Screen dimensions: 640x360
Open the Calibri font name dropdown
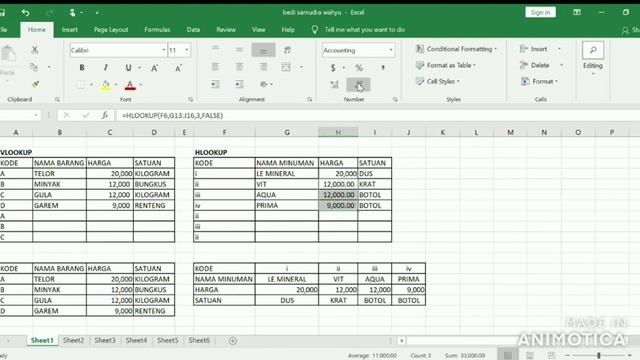164,50
